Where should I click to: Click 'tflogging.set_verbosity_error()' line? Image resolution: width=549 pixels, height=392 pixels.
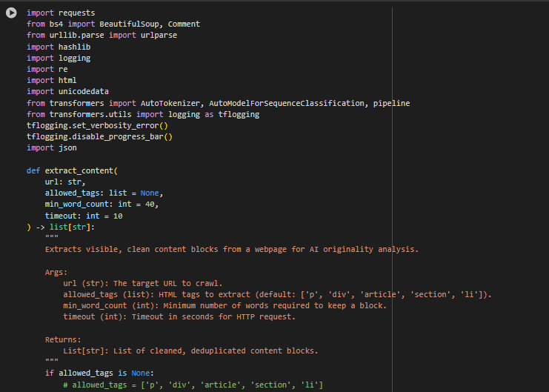click(x=97, y=126)
